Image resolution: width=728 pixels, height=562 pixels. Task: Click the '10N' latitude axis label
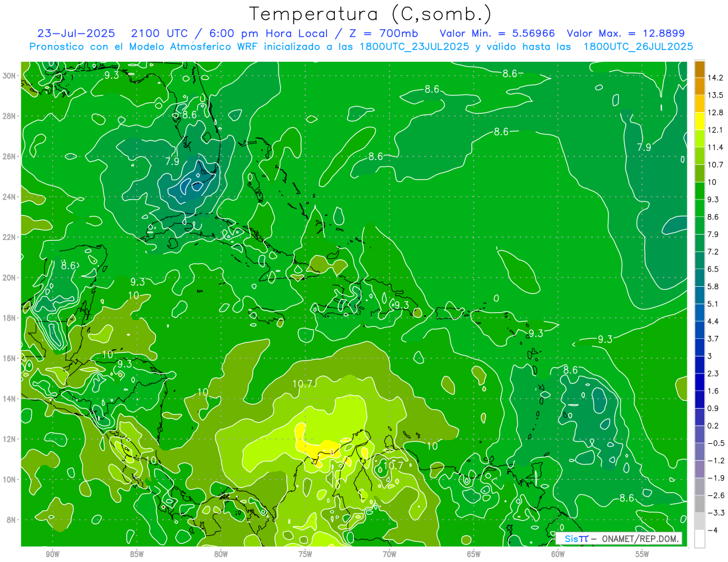point(10,480)
